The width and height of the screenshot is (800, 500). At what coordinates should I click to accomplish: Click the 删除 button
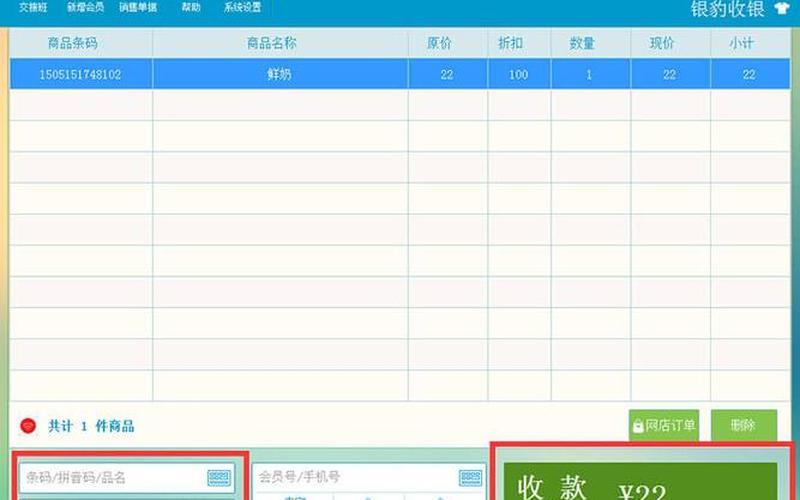[x=744, y=425]
